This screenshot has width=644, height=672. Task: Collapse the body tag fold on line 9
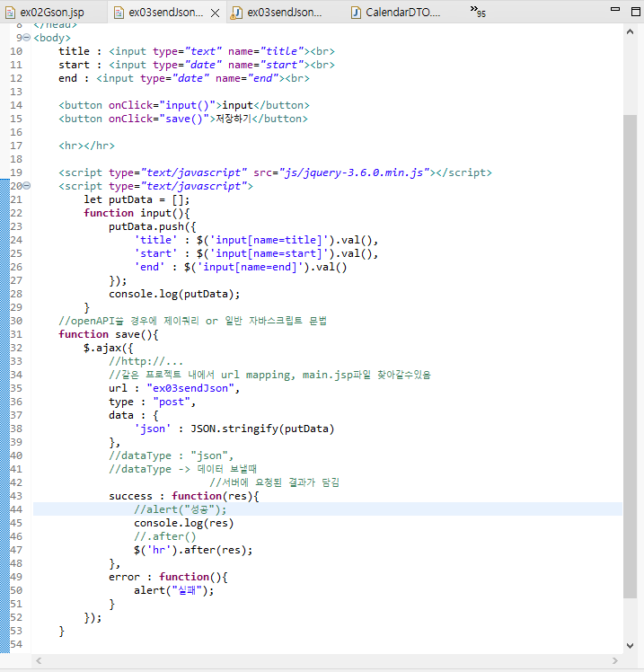click(27, 38)
